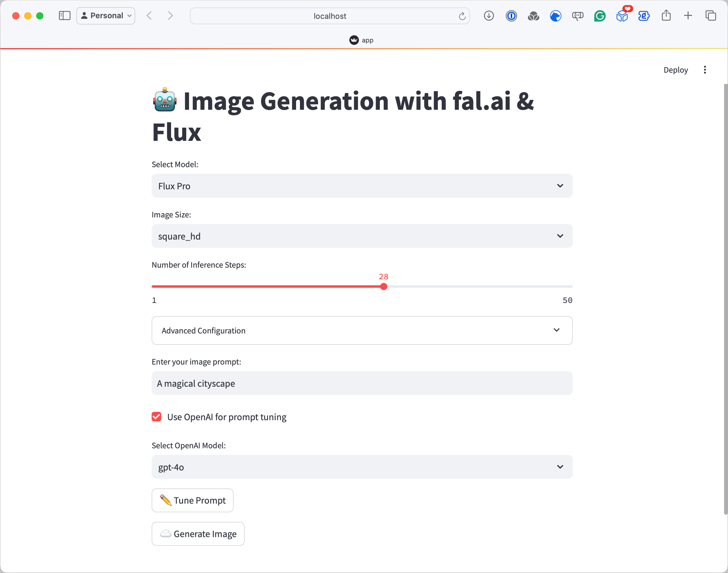Click the page reload icon
This screenshot has height=573, width=728.
(462, 16)
